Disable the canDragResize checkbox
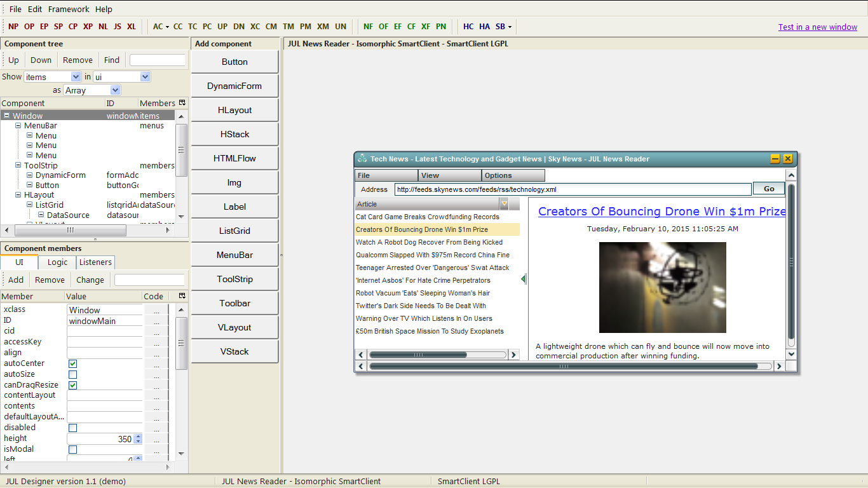The height and width of the screenshot is (488, 868). tap(72, 385)
